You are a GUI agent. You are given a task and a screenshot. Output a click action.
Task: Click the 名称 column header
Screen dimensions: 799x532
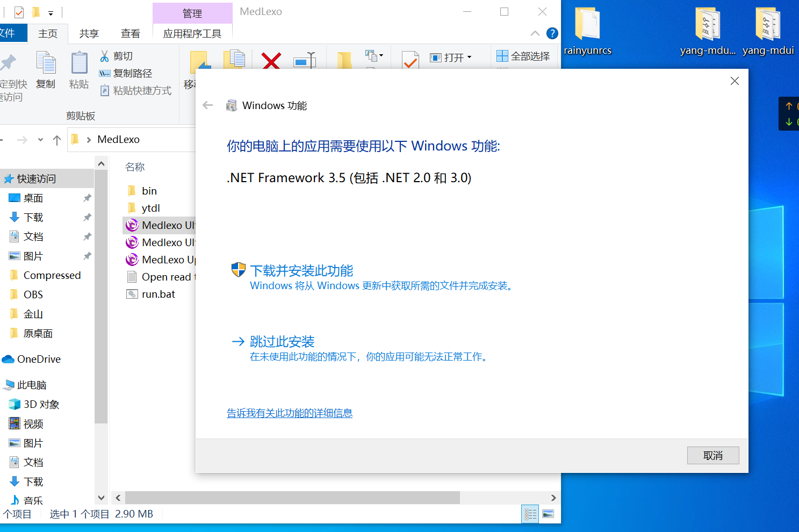tap(135, 167)
